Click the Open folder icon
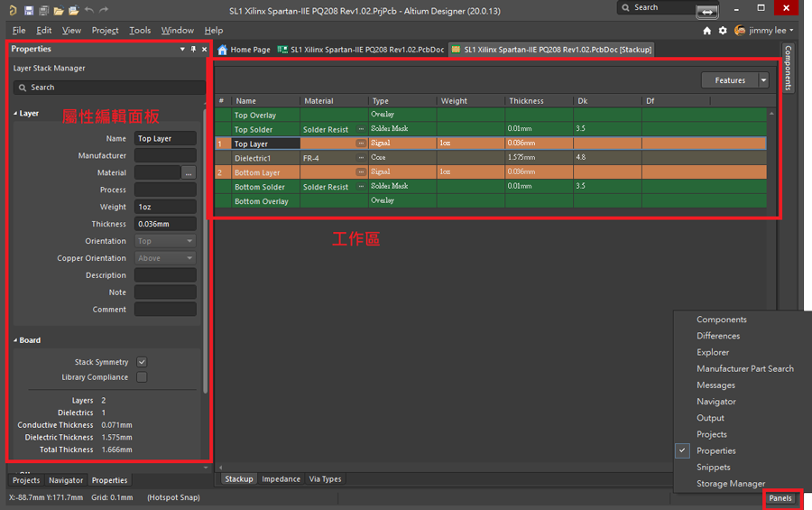 pyautogui.click(x=59, y=10)
